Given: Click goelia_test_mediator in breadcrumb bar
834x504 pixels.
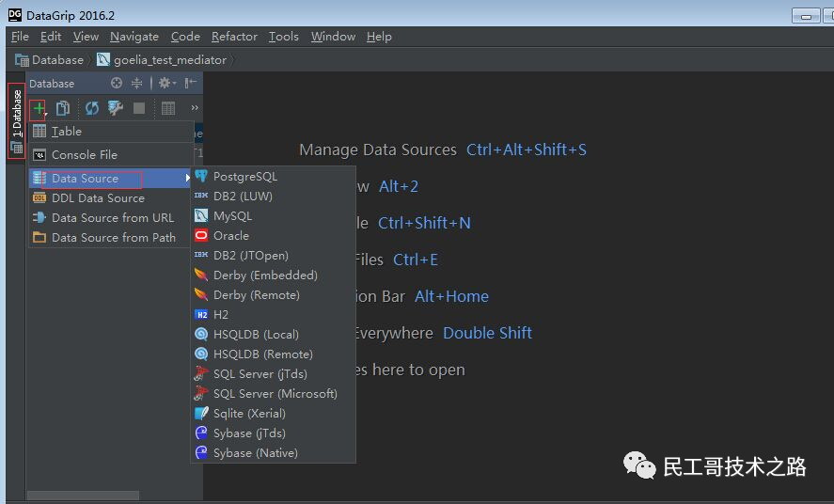Looking at the screenshot, I should (162, 59).
